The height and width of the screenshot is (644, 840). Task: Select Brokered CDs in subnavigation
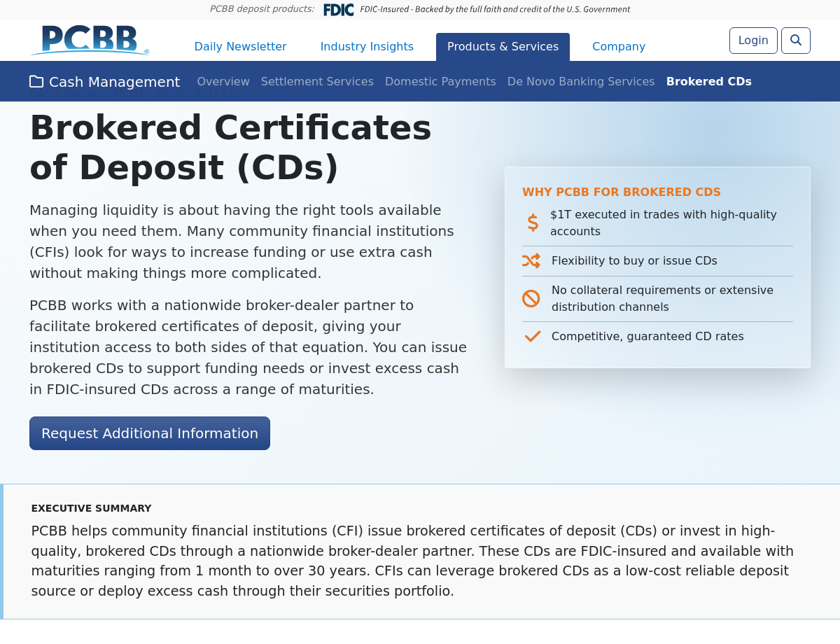709,82
